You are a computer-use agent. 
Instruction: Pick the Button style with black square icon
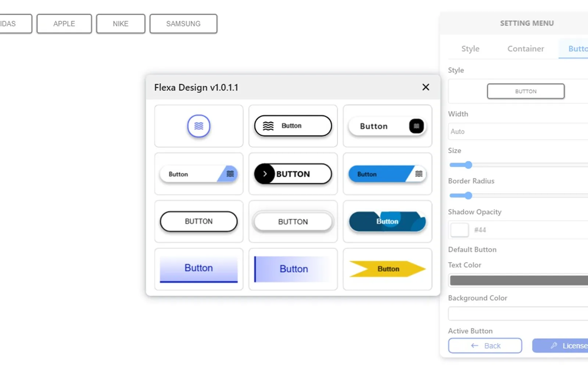387,126
